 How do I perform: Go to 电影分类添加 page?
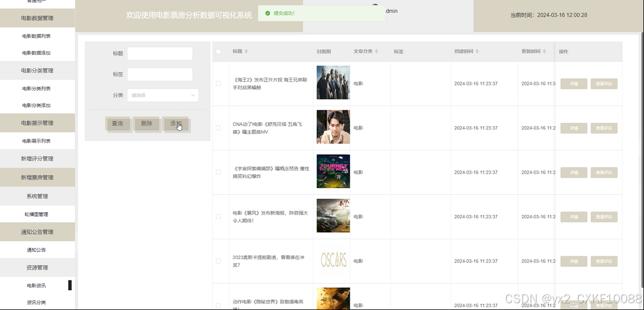pos(37,106)
